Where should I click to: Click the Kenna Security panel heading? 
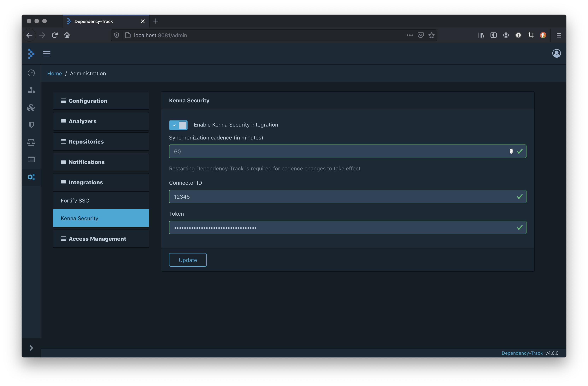(x=189, y=100)
